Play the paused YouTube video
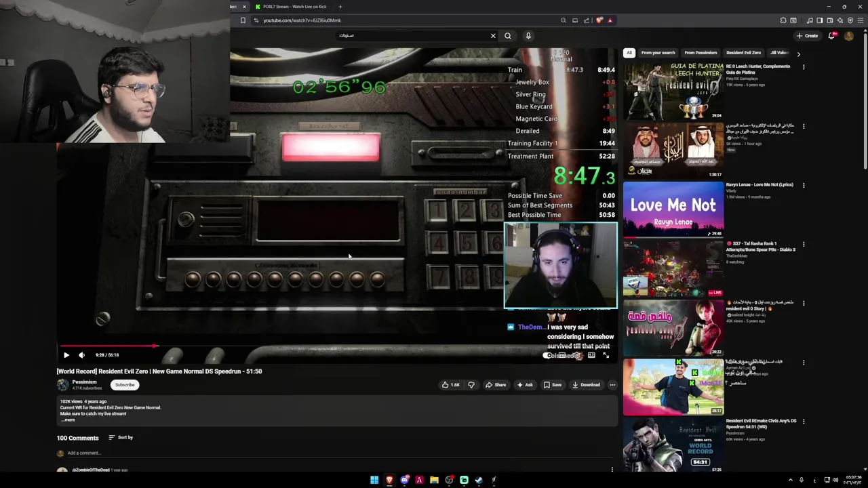Image resolution: width=868 pixels, height=488 pixels. pyautogui.click(x=66, y=355)
